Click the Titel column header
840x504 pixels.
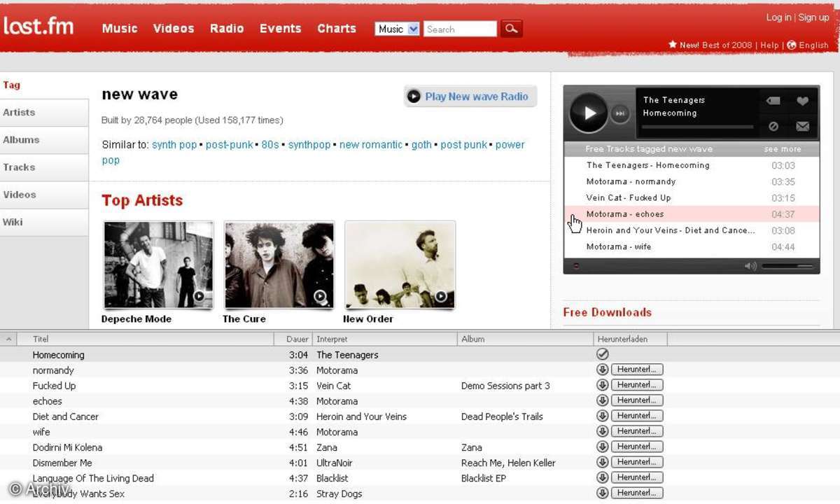[x=146, y=339]
